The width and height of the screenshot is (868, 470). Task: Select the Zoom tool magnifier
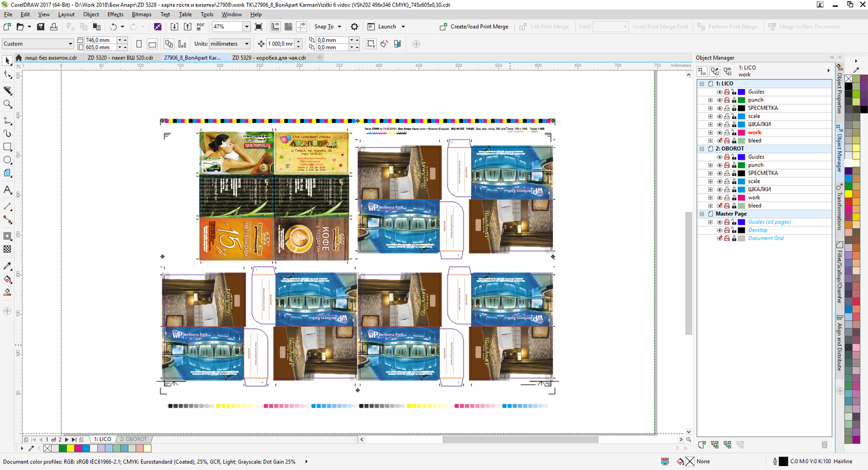(8, 105)
